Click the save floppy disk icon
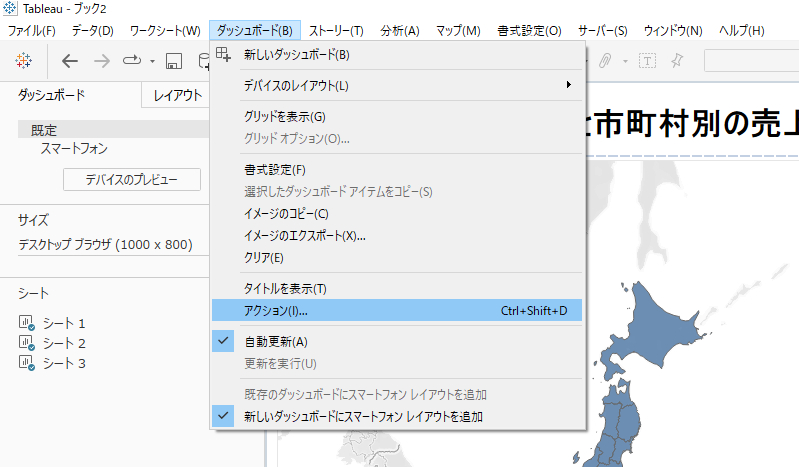Screen dimensions: 799x467 click(x=173, y=61)
